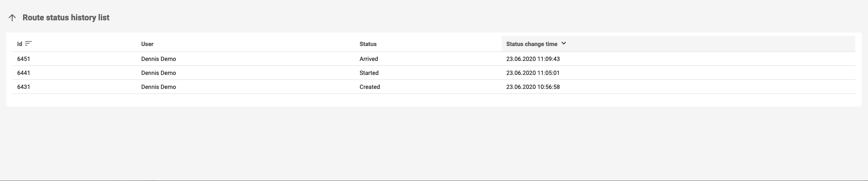Click Dennis Demo in the Created row
Viewport: 868px width, 181px height.
pyautogui.click(x=159, y=87)
